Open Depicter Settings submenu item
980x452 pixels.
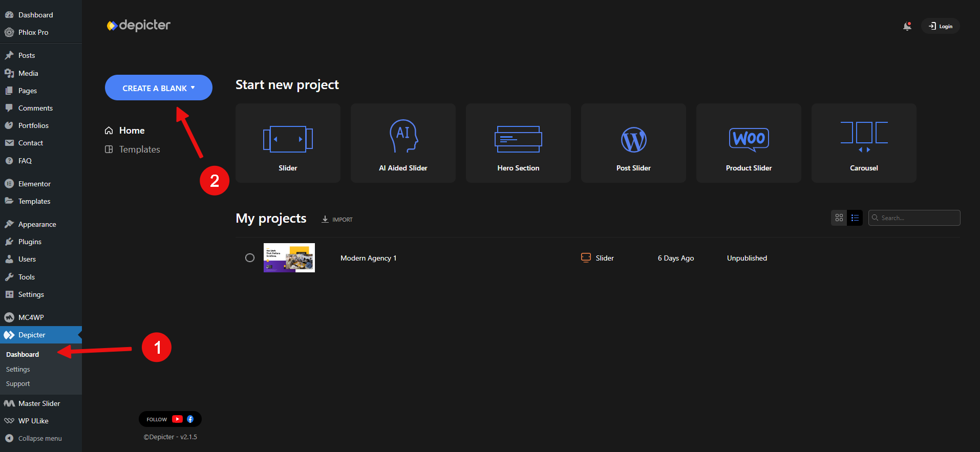[18, 369]
